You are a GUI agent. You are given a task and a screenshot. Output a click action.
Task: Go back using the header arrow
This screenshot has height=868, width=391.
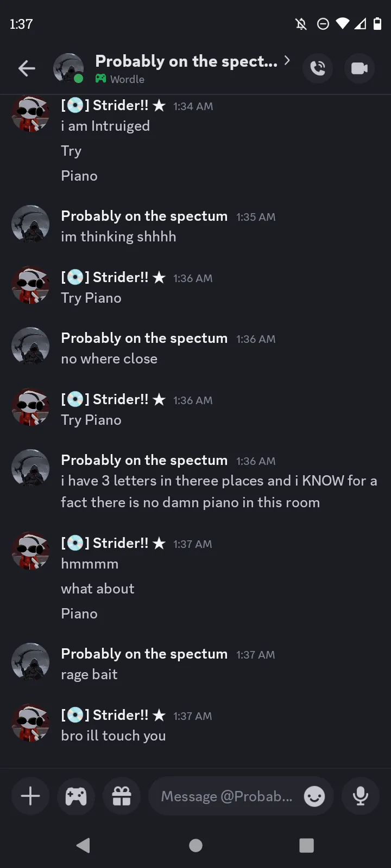tap(27, 68)
